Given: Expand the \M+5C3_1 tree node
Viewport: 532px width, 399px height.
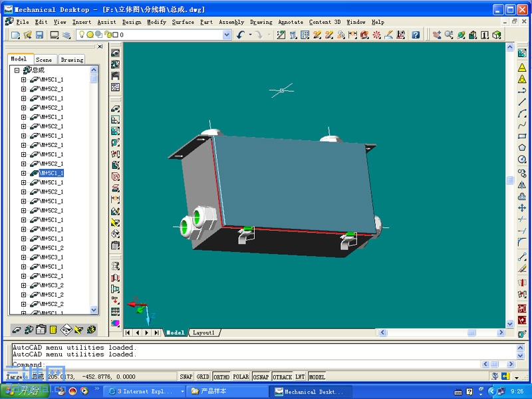Looking at the screenshot, I should (23, 257).
